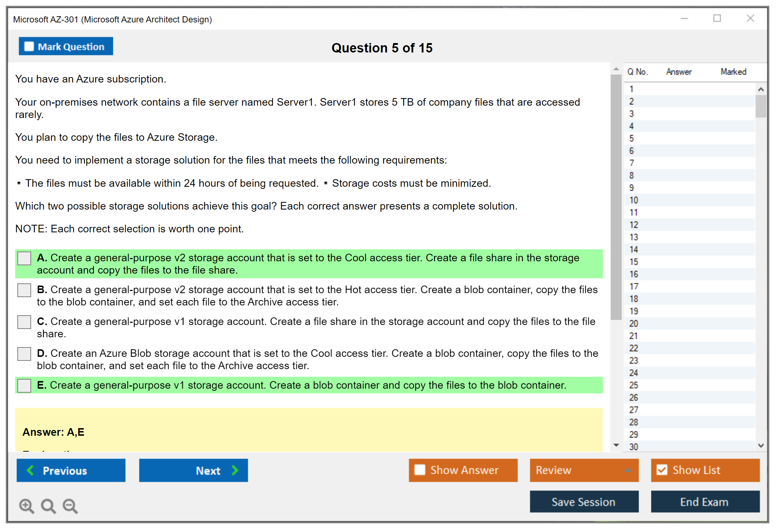
Task: Select question 10 in the list
Action: 634,200
